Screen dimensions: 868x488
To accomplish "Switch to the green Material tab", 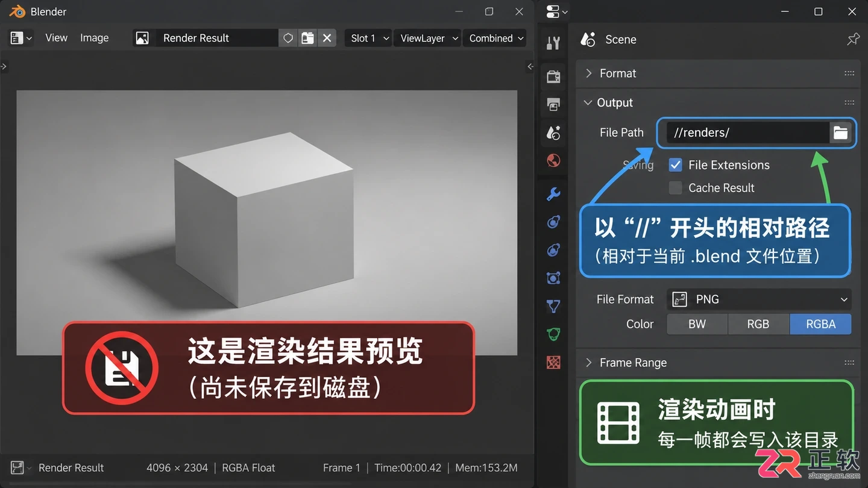I will point(553,334).
